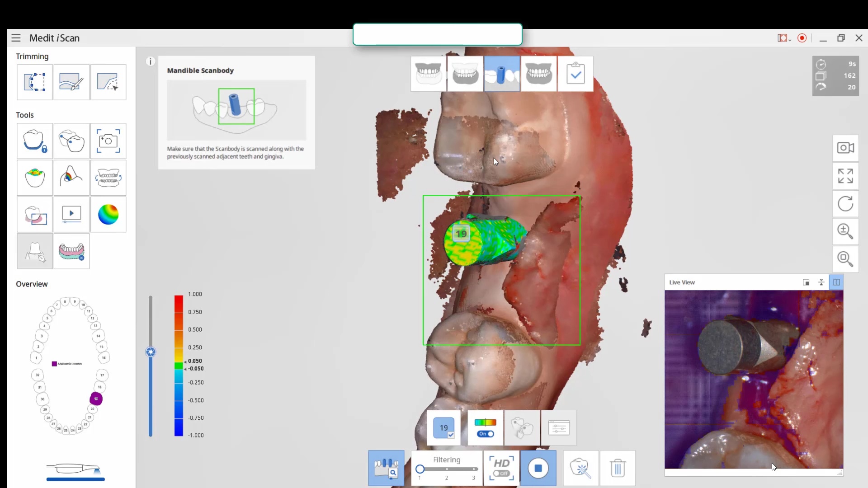Viewport: 868px width, 488px height.
Task: Select the rectangular selection trimming tool
Action: [35, 82]
